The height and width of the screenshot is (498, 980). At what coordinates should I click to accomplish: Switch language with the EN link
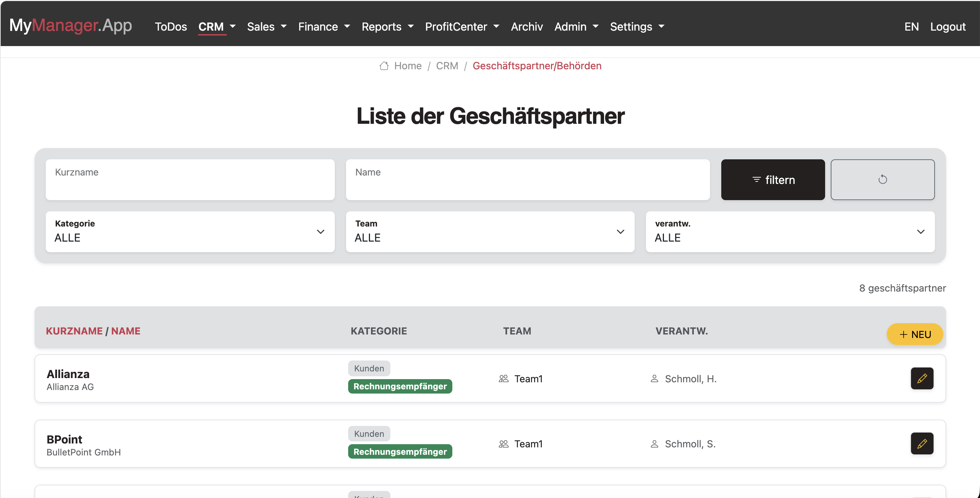pyautogui.click(x=911, y=27)
